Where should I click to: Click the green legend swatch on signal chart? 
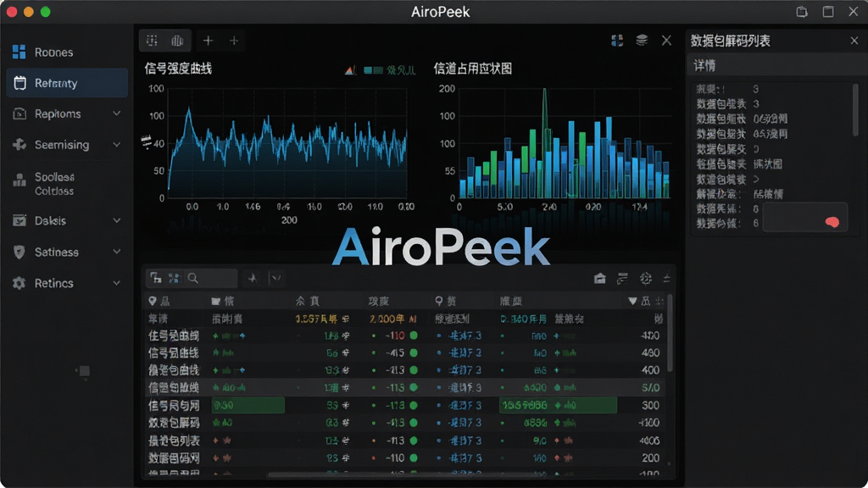tap(373, 70)
